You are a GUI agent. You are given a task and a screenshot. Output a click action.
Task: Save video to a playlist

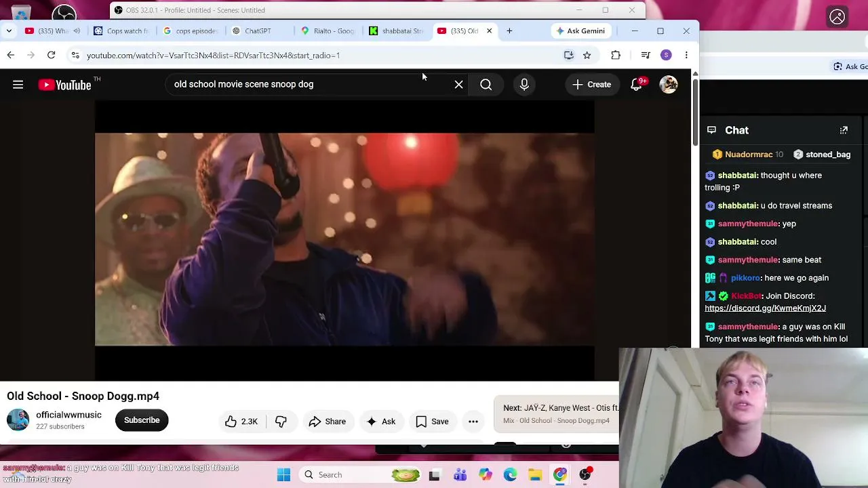click(433, 422)
